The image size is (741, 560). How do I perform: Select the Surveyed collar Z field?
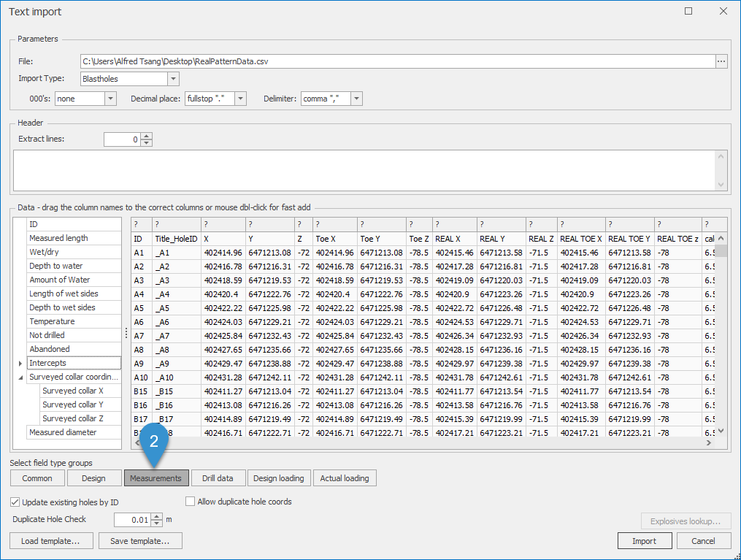click(x=80, y=418)
